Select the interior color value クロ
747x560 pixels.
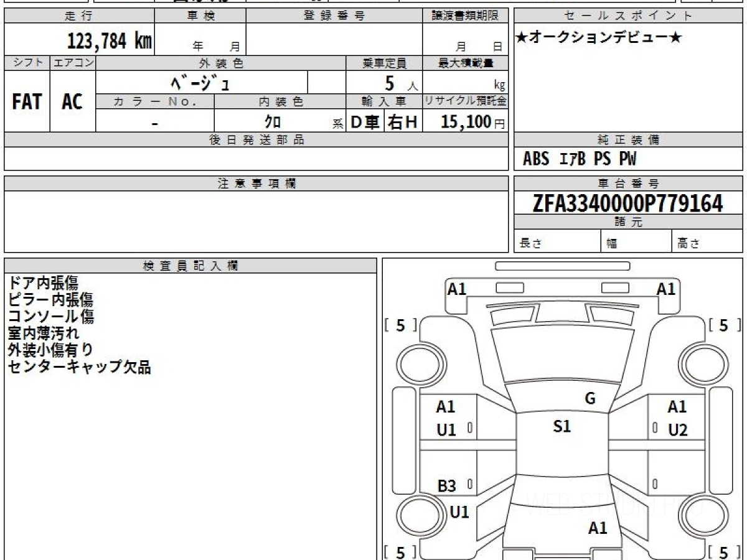pos(273,123)
